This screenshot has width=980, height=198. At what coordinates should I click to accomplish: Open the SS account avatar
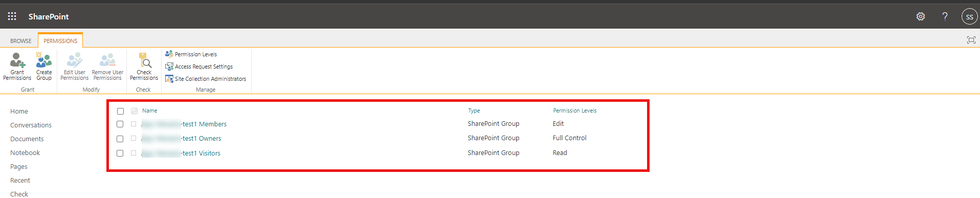tap(969, 16)
